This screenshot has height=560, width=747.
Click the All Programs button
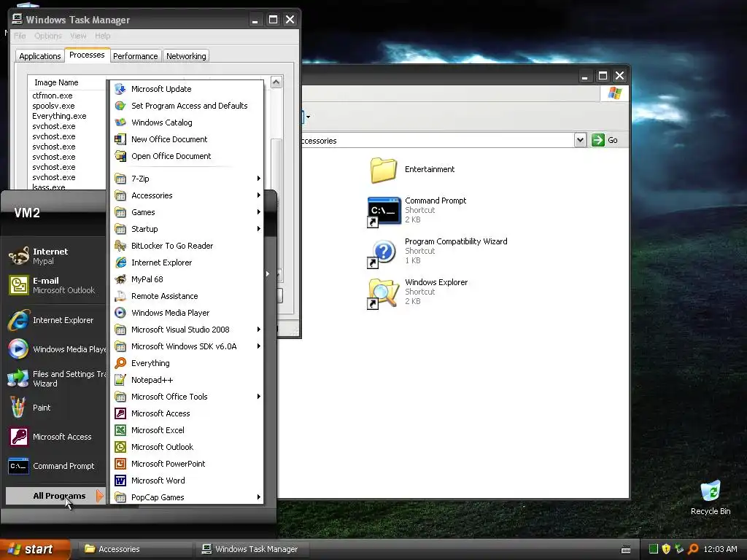(55, 496)
